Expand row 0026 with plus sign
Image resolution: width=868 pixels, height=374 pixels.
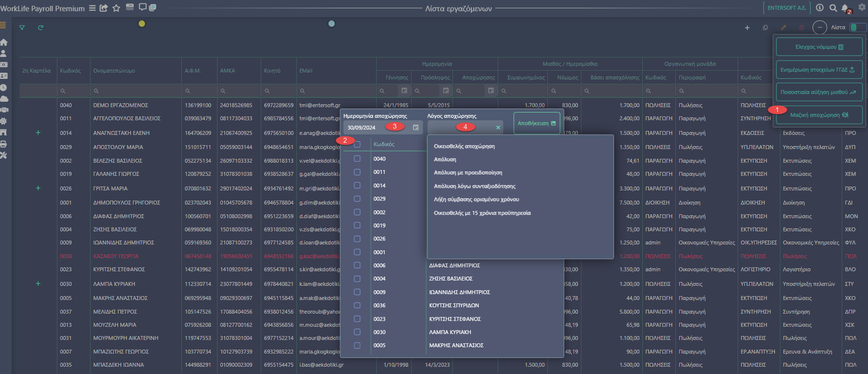click(x=38, y=188)
